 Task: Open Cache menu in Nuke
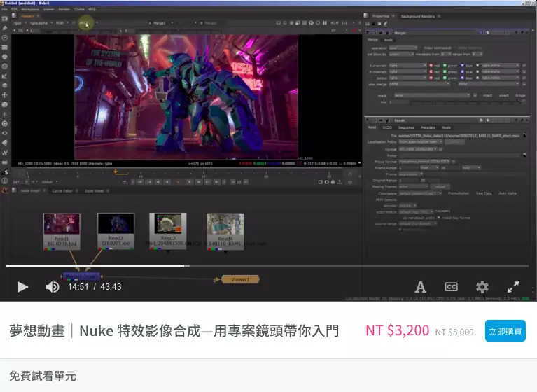pyautogui.click(x=79, y=9)
